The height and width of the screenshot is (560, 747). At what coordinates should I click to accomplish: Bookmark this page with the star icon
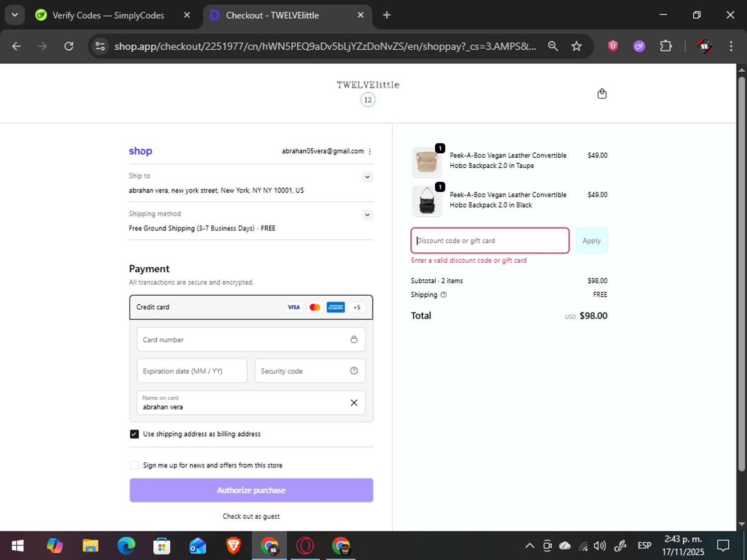tap(576, 46)
